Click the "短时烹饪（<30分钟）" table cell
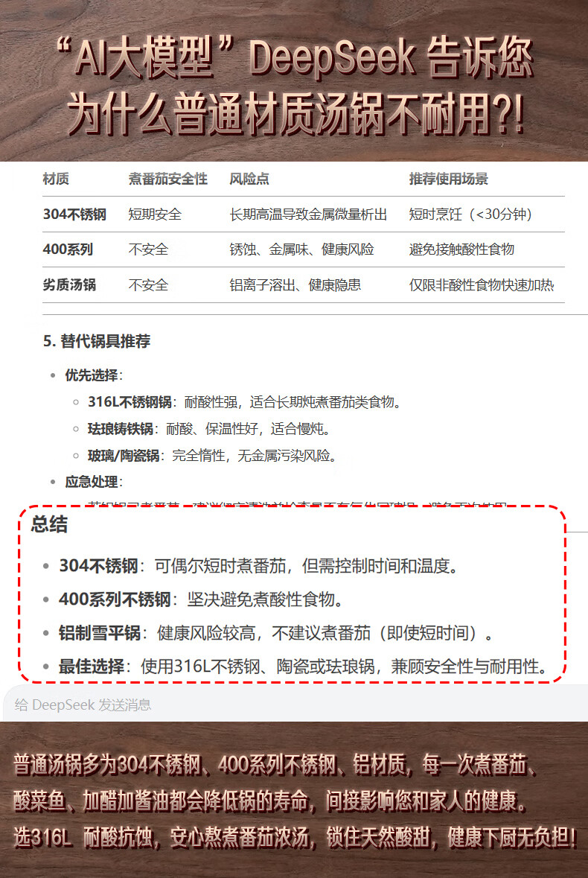The height and width of the screenshot is (878, 588). [470, 214]
